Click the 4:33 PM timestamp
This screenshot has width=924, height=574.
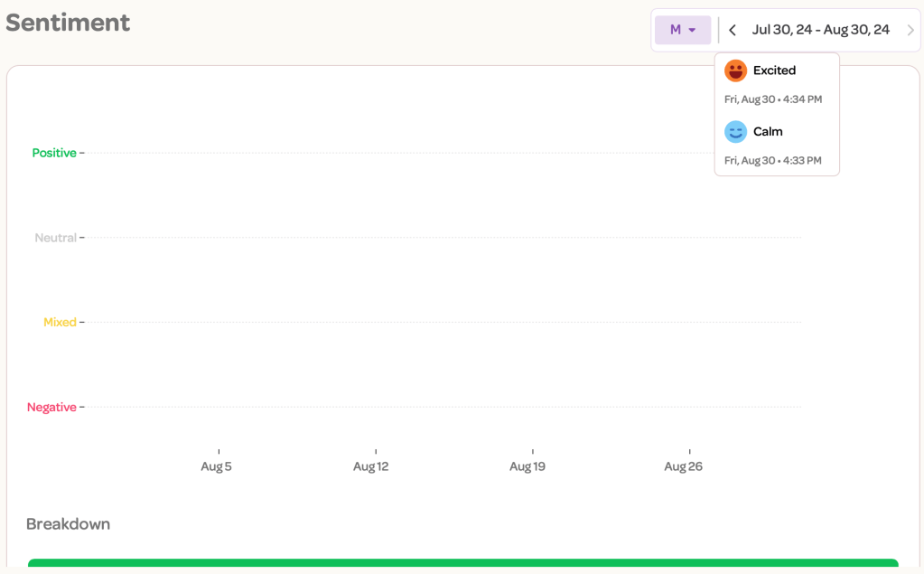(x=773, y=161)
